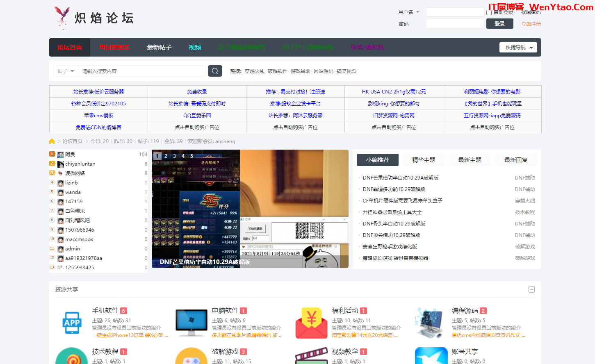Click avatar of user 白色糯米

[x=61, y=211]
